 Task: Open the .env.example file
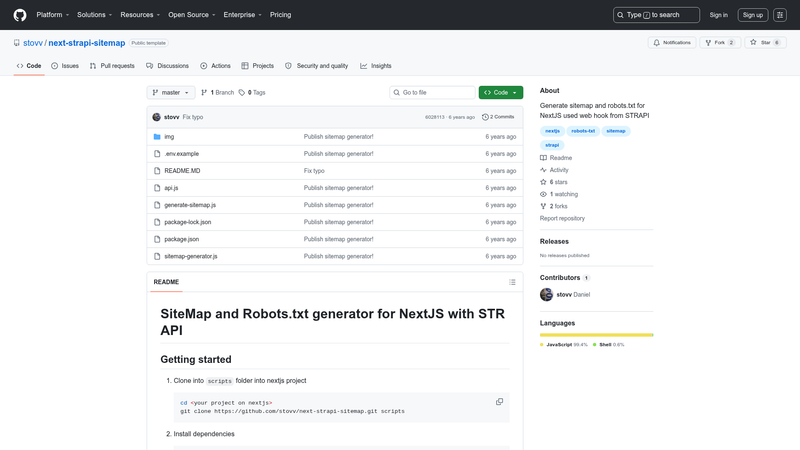[x=182, y=154]
